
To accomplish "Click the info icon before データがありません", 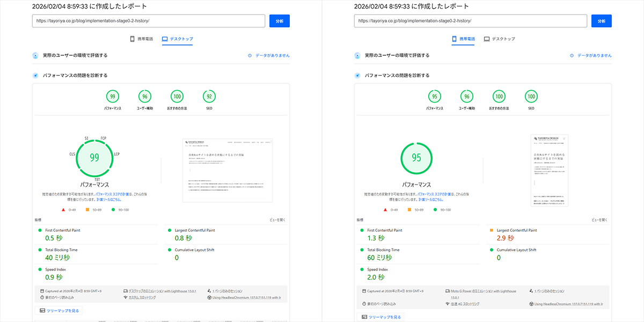I will pyautogui.click(x=248, y=55).
